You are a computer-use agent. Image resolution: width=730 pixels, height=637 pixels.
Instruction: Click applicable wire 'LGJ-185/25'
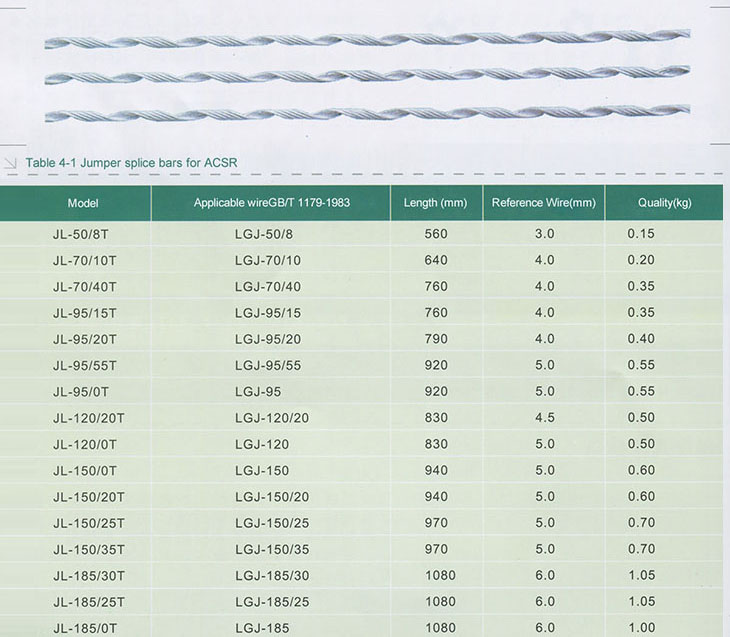[272, 602]
